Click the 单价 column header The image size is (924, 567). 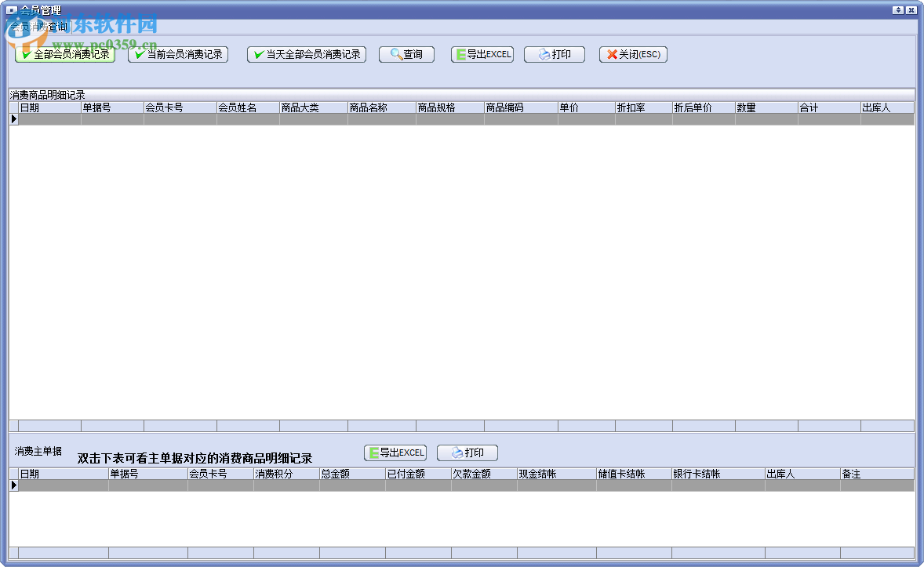coord(587,107)
